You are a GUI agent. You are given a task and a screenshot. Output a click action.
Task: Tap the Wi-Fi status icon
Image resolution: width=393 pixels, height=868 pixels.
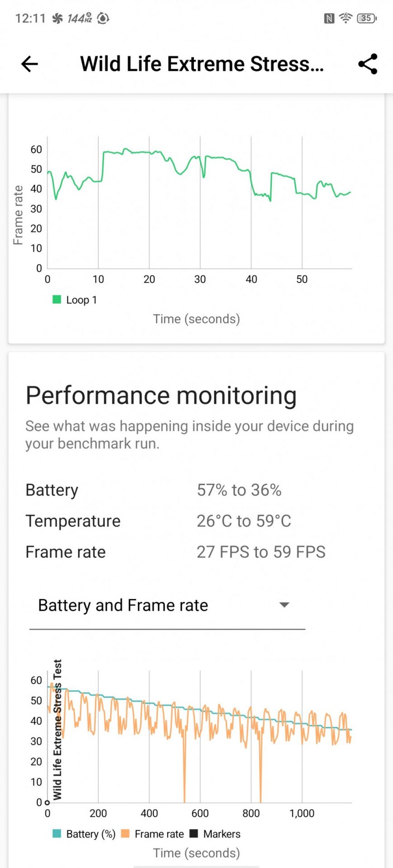point(346,18)
